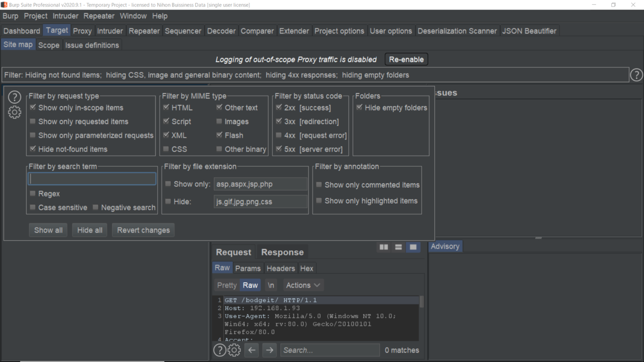Toggle the \n non-printable characters button

click(270, 285)
